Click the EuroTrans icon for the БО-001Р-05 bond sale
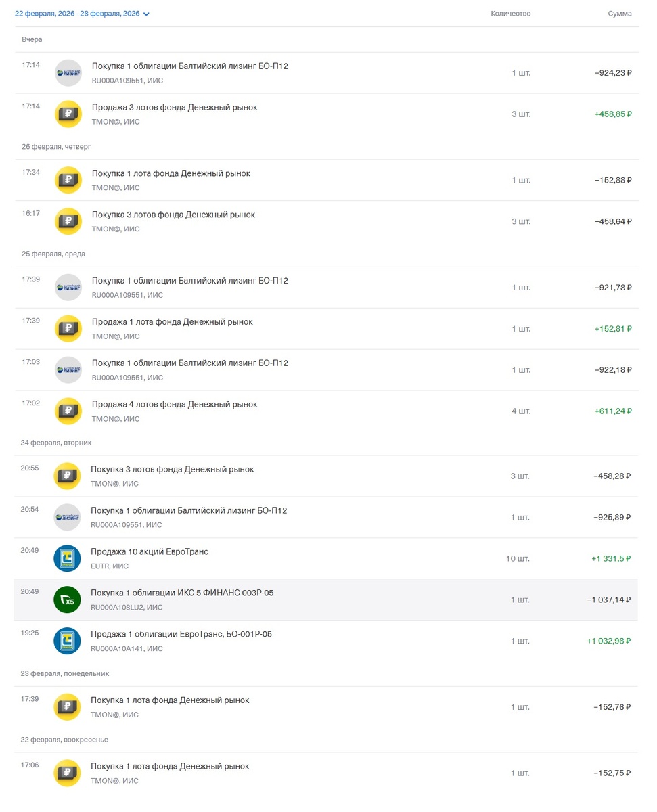This screenshot has height=812, width=657. (67, 641)
